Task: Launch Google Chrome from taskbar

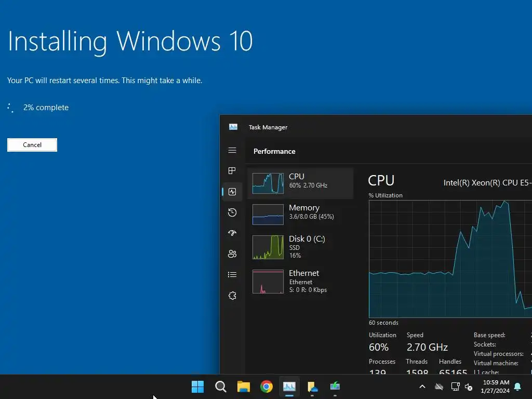Action: (267, 387)
